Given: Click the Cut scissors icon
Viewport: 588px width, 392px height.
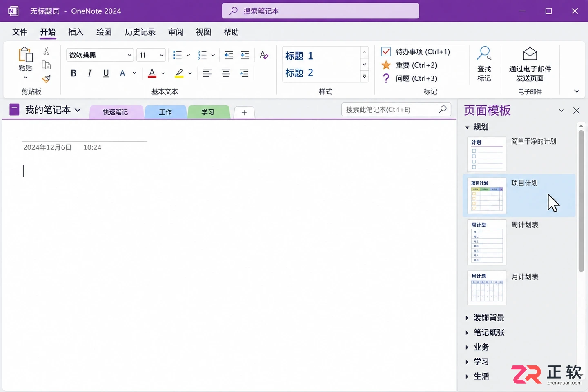Looking at the screenshot, I should click(x=46, y=51).
